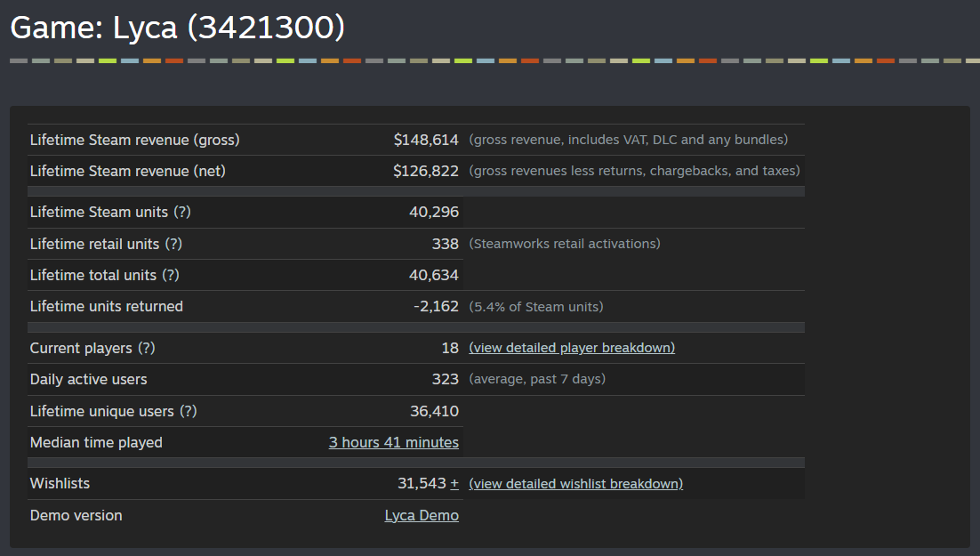Select the wishlists value 31,543
The height and width of the screenshot is (556, 980).
click(x=422, y=483)
